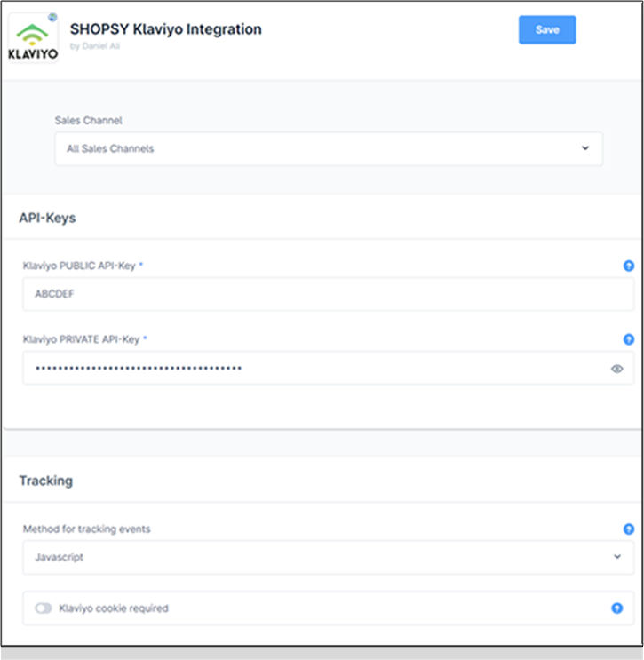The image size is (644, 660).
Task: Click the Klaviyo cookie required label
Action: coord(114,608)
